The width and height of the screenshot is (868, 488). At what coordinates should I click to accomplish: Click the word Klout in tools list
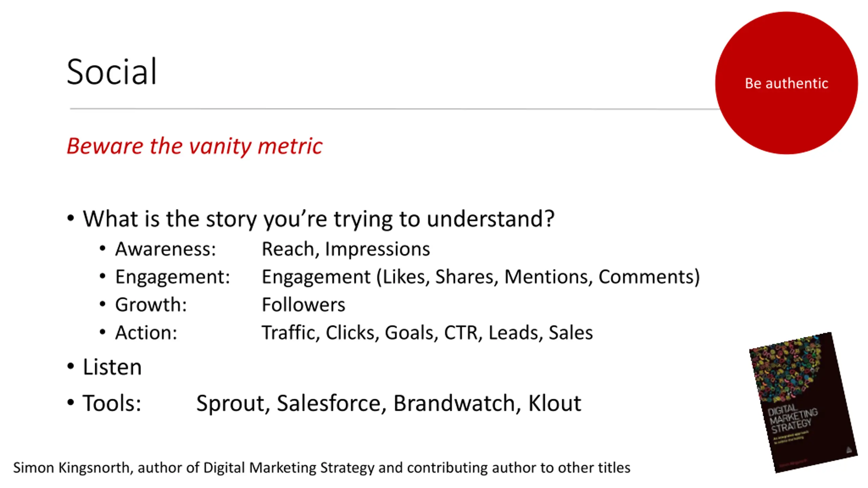point(555,403)
